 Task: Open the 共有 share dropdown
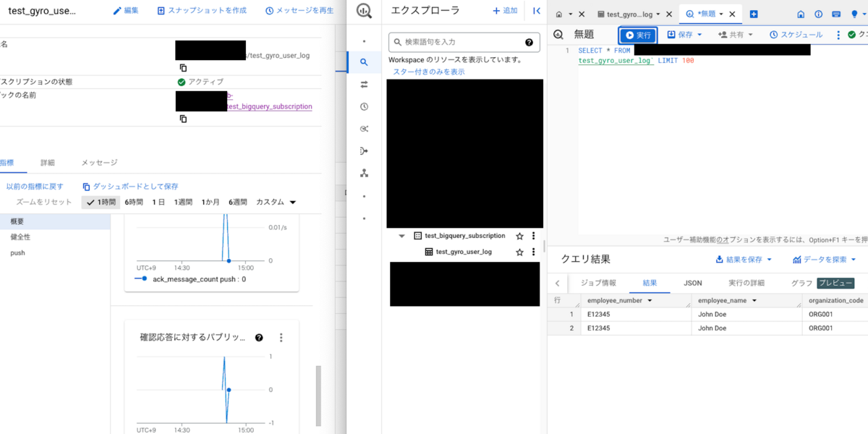pos(736,35)
